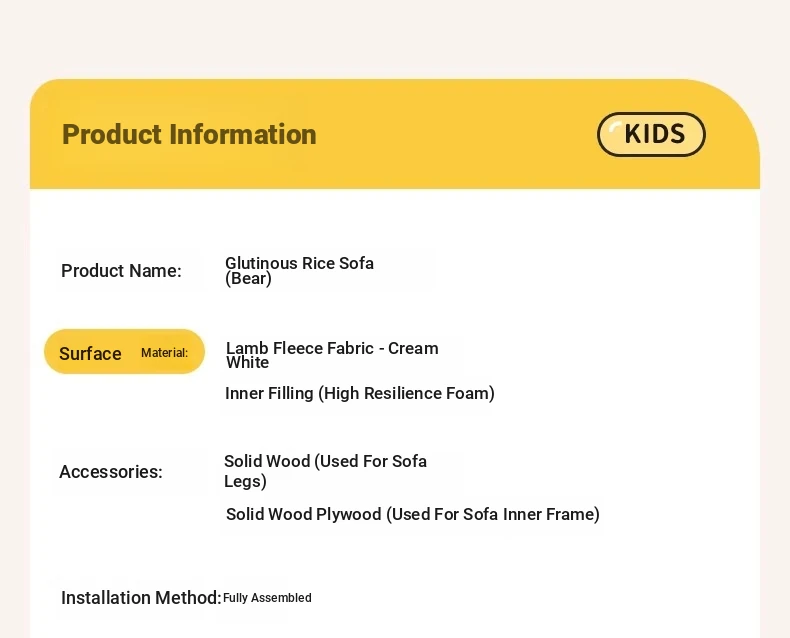Select Glutinous Rice Sofa (Bear) text
Viewport: 790px width, 638px height.
pos(299,271)
